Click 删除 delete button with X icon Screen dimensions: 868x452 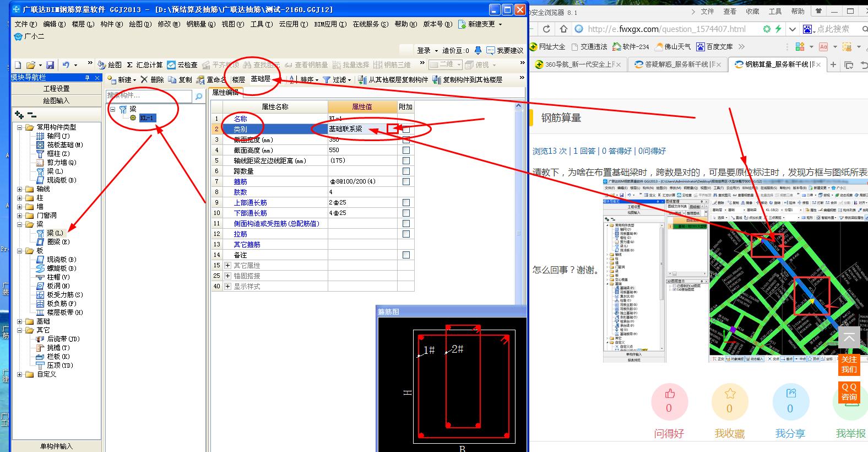[152, 80]
